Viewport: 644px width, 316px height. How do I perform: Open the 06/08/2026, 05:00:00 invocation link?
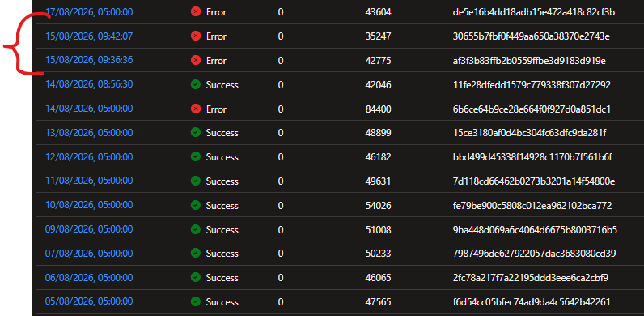click(x=89, y=278)
